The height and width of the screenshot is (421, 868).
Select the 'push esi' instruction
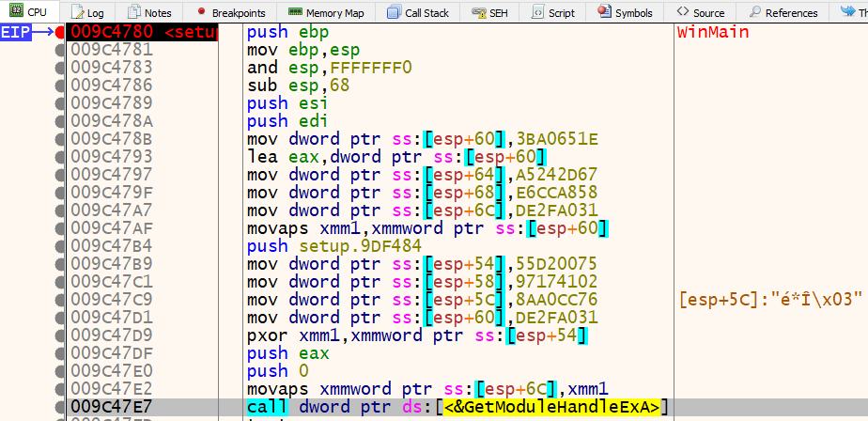tap(287, 103)
